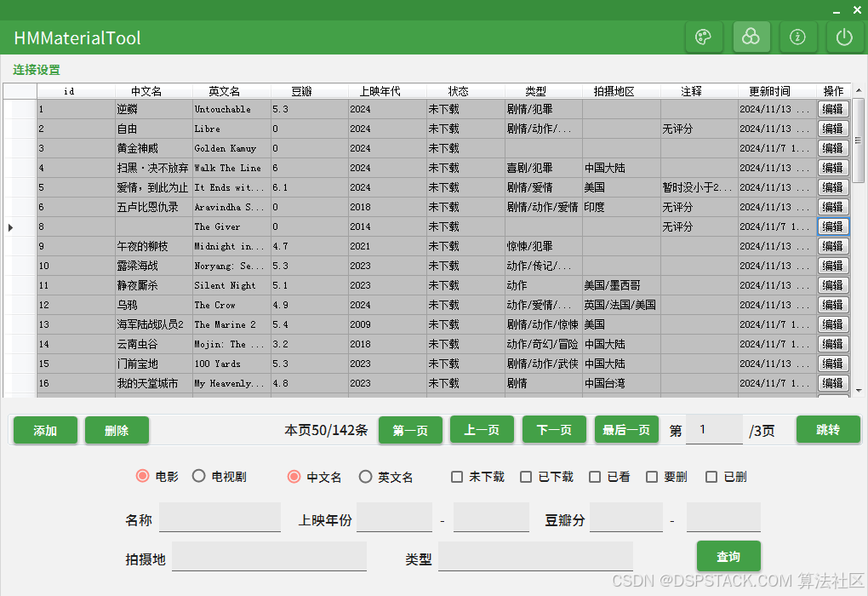Select the cell Silent Night
Image resolution: width=868 pixels, height=596 pixels.
[232, 285]
